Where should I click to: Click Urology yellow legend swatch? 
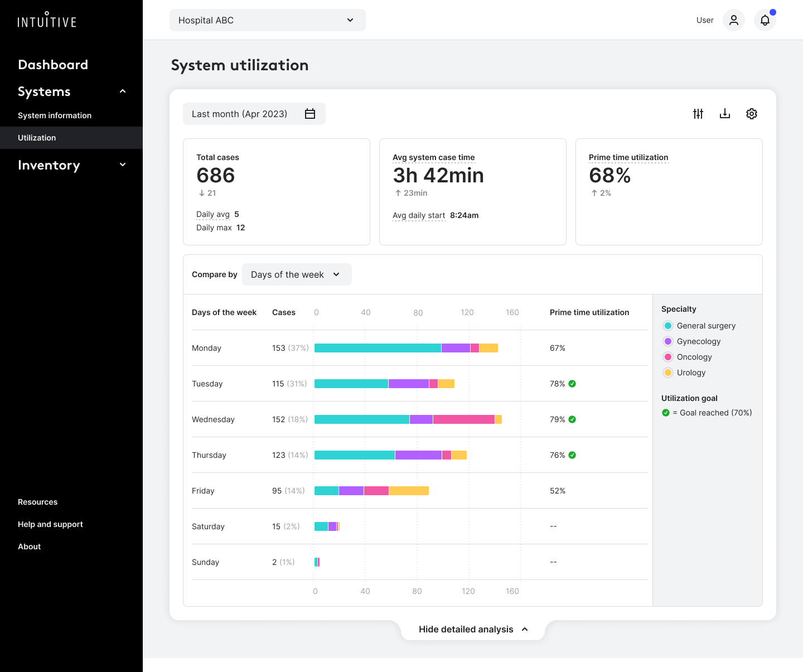point(668,373)
